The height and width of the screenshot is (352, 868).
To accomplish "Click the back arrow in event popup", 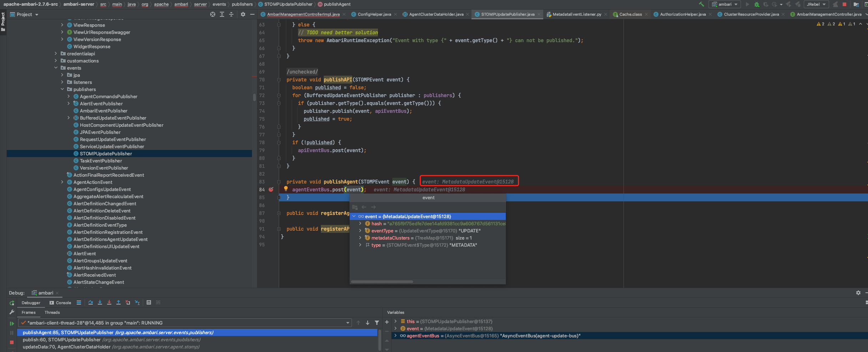I will (364, 207).
